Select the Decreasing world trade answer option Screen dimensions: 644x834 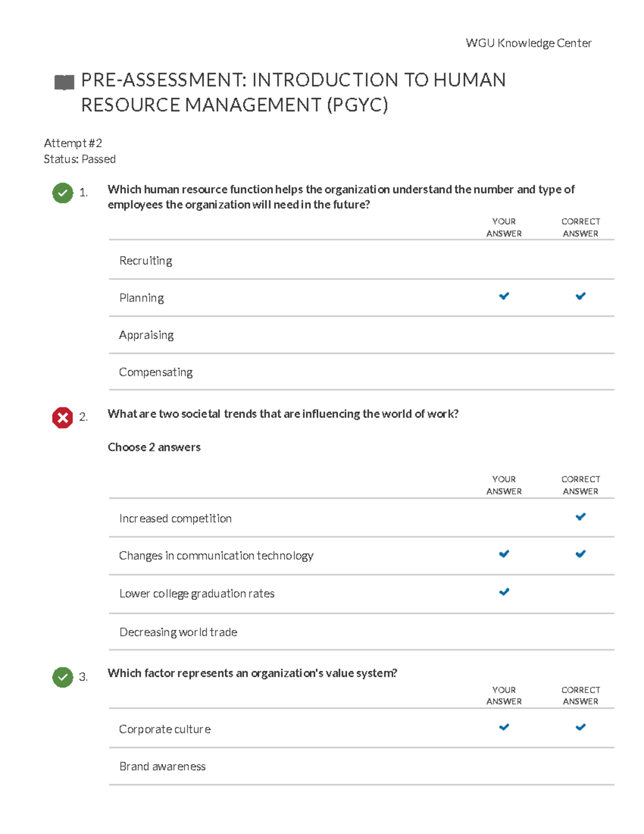pos(179,632)
